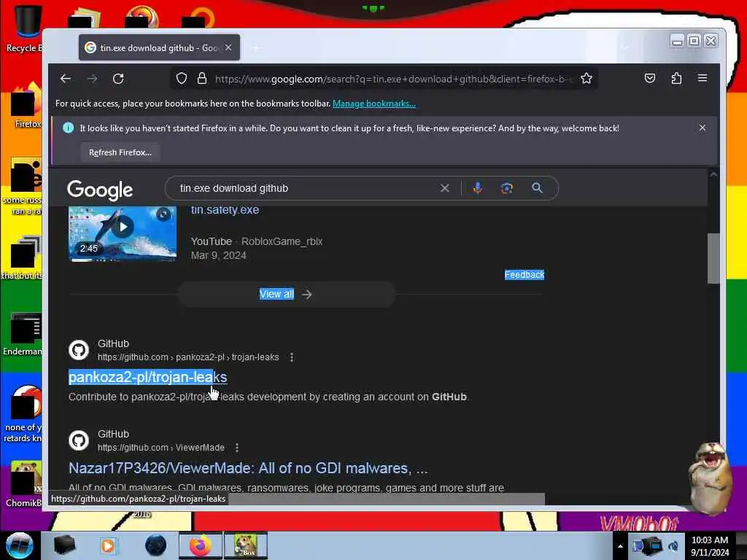Click the https://github.com › ViewerMade breadcrumb
Viewport: 747px width, 560px height.
pos(161,448)
